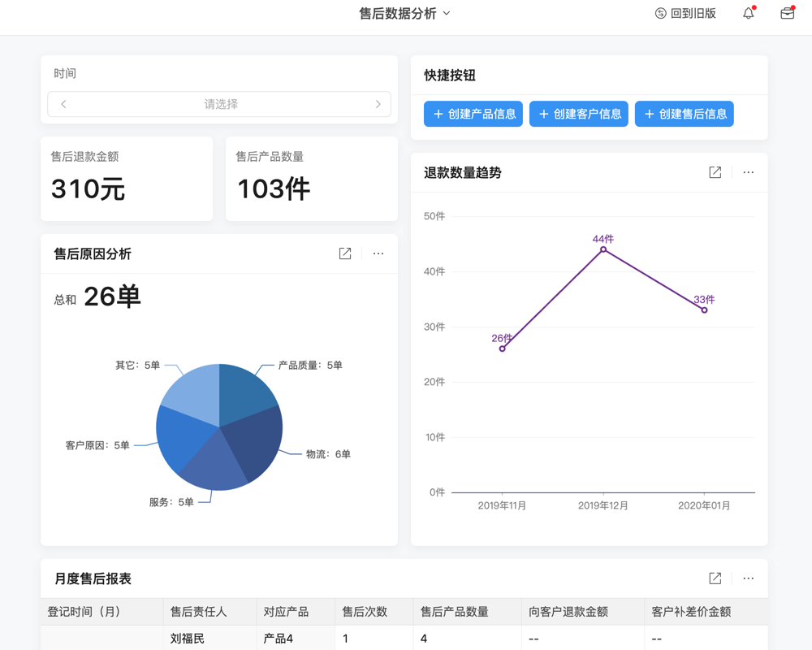Click the right arrow in the time selector

point(378,105)
